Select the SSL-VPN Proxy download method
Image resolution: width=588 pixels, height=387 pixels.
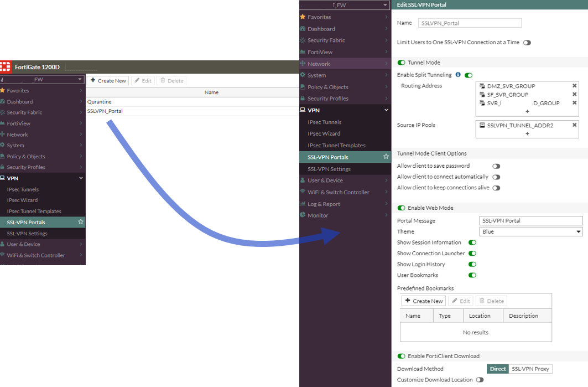[x=530, y=369]
